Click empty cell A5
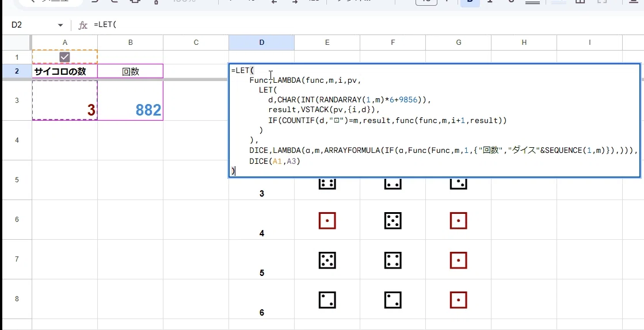Screen dimensions: 644x330 pos(65,180)
